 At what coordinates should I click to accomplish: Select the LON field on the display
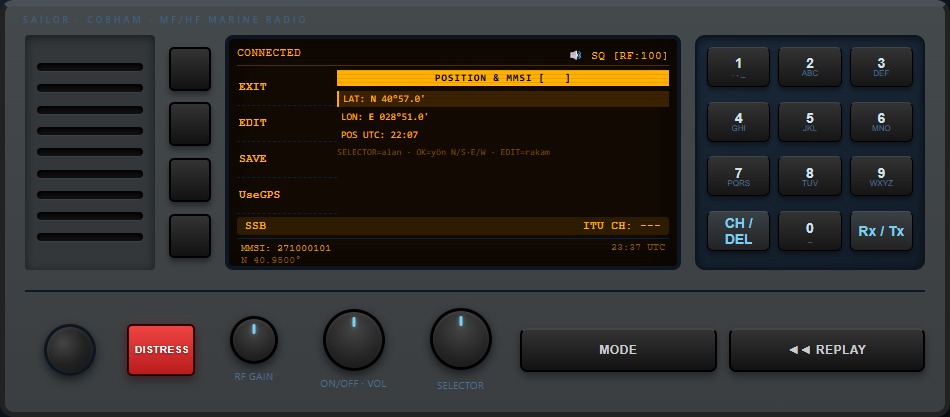tap(503, 117)
